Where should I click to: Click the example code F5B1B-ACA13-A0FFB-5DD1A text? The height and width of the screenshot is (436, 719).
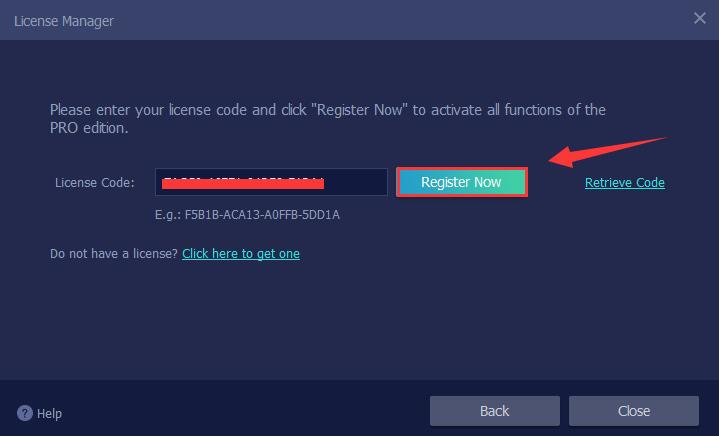pos(262,215)
